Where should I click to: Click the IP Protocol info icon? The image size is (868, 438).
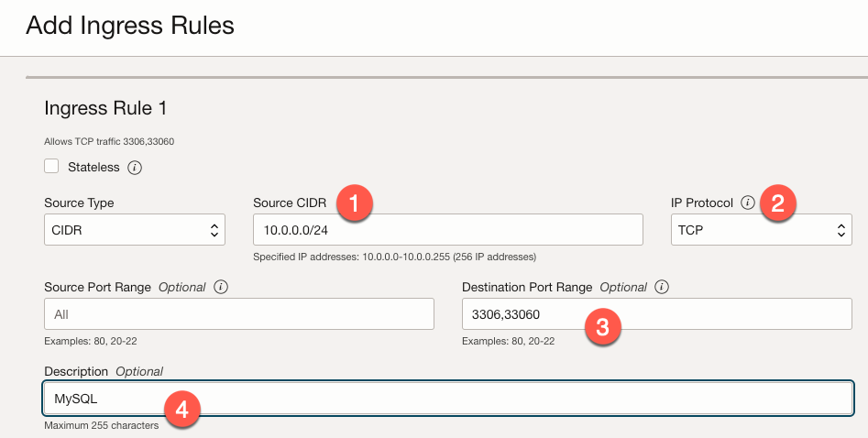[x=748, y=203]
